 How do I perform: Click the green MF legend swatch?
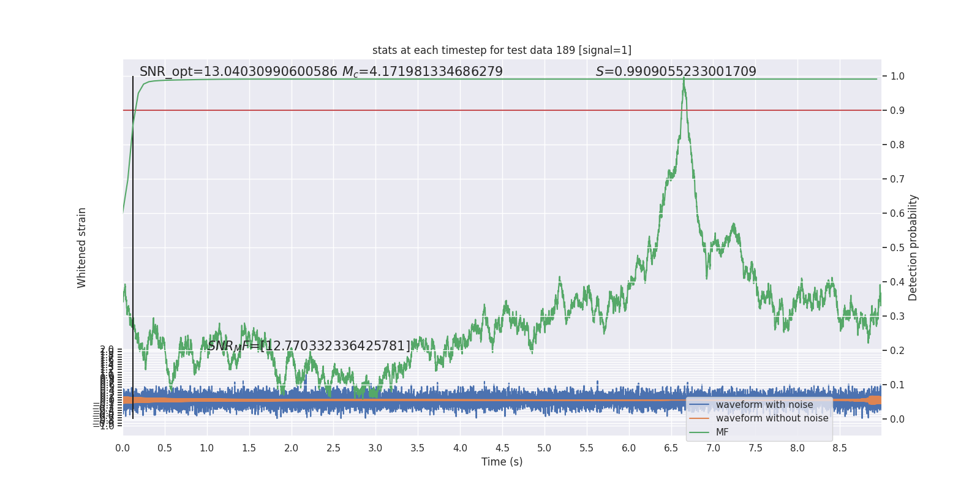[x=699, y=432]
